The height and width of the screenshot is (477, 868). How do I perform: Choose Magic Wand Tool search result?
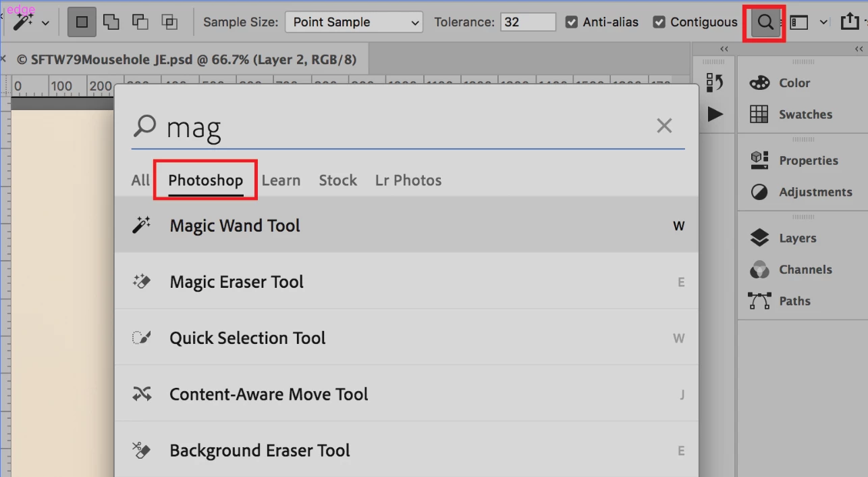click(406, 225)
